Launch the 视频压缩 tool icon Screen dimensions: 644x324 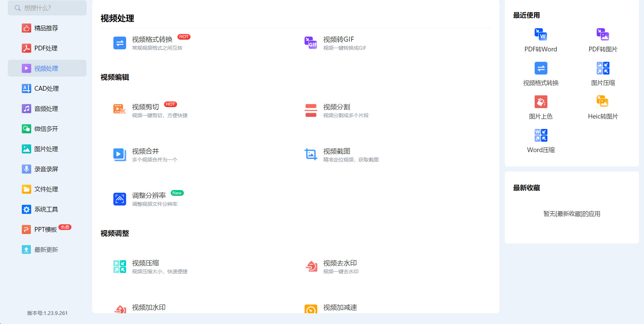point(120,267)
